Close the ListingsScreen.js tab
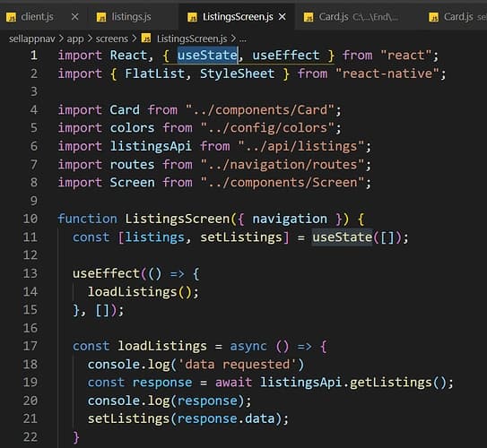 [x=282, y=17]
